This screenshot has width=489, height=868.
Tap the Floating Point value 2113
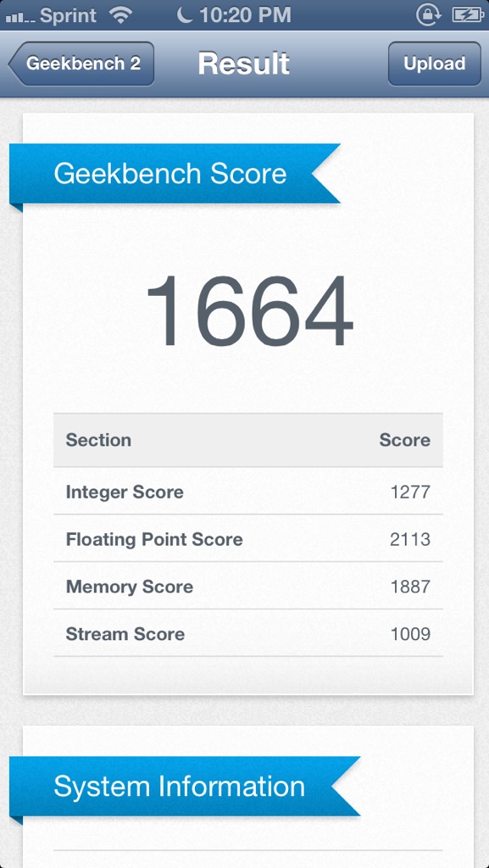410,540
